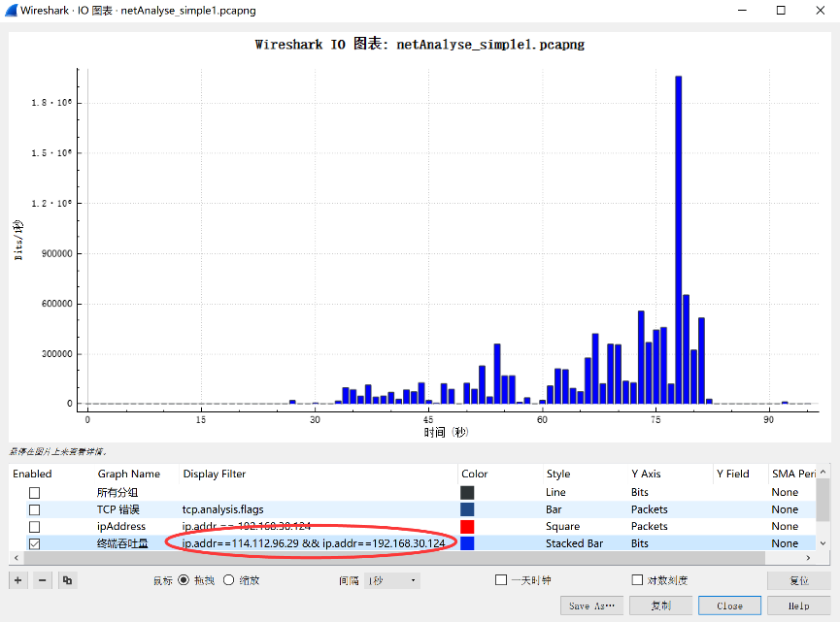
Task: Click the 复制 copy button
Action: (660, 606)
